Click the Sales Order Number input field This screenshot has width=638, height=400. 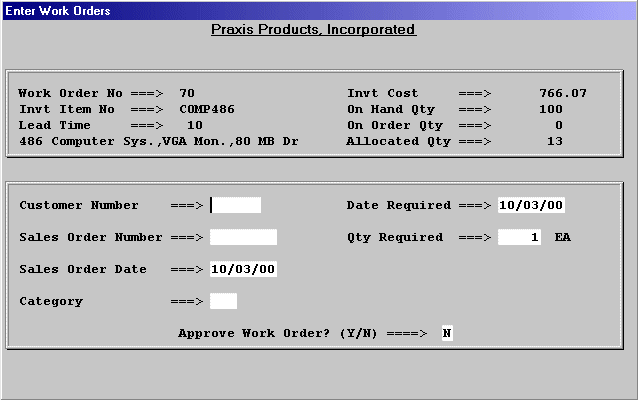(x=243, y=237)
